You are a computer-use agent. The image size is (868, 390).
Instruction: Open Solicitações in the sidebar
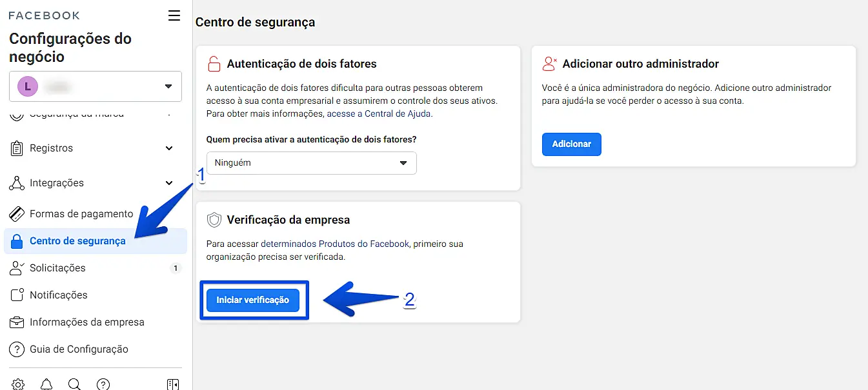pyautogui.click(x=57, y=268)
